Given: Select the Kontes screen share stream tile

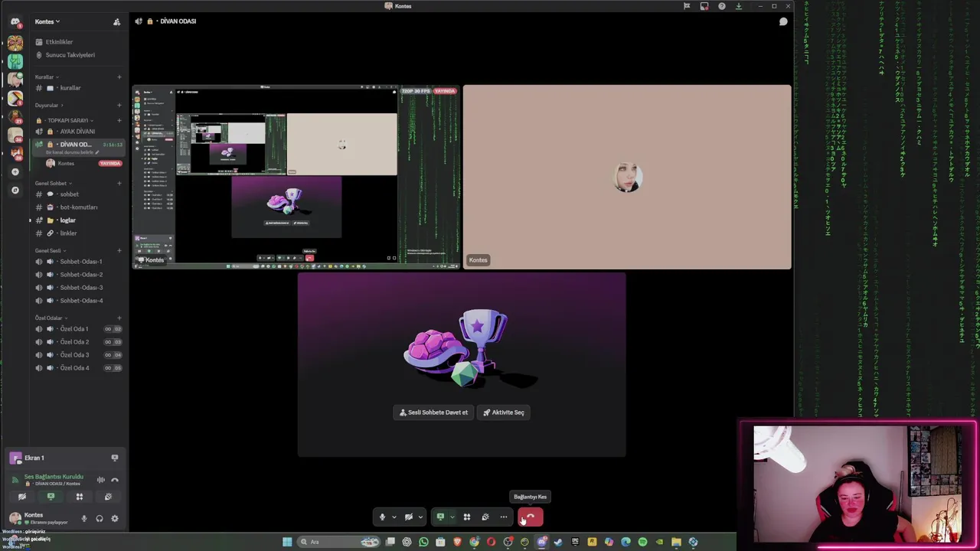Looking at the screenshot, I should pyautogui.click(x=296, y=177).
